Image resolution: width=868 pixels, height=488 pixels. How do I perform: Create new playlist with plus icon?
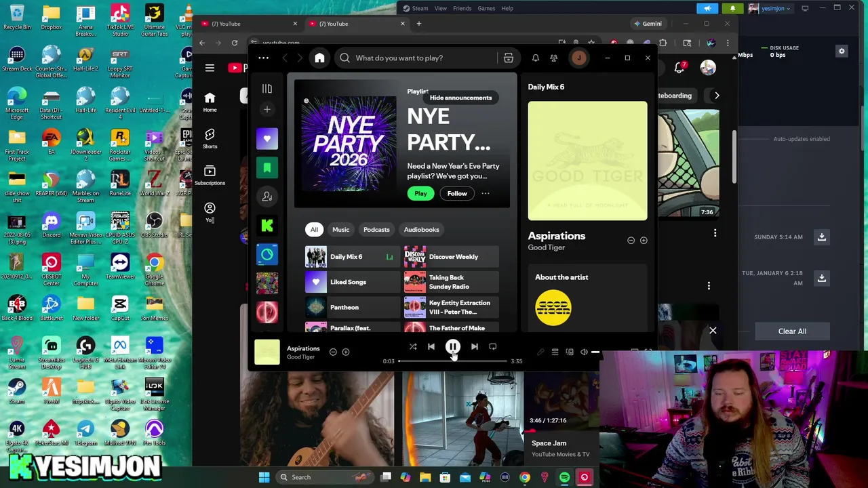coord(267,109)
